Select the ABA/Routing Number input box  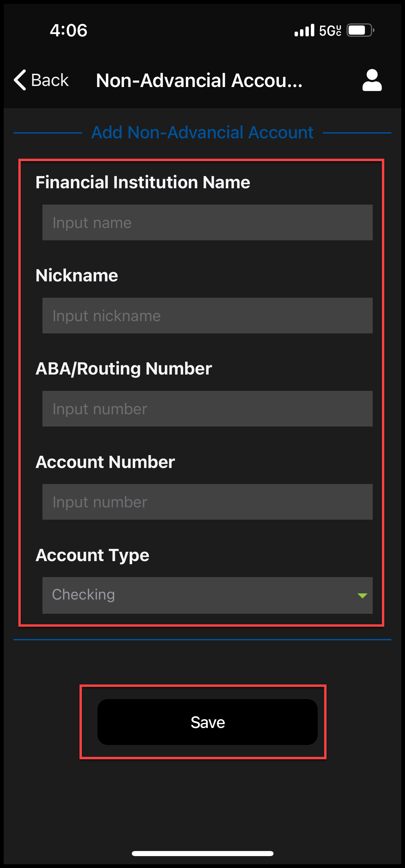click(x=207, y=409)
